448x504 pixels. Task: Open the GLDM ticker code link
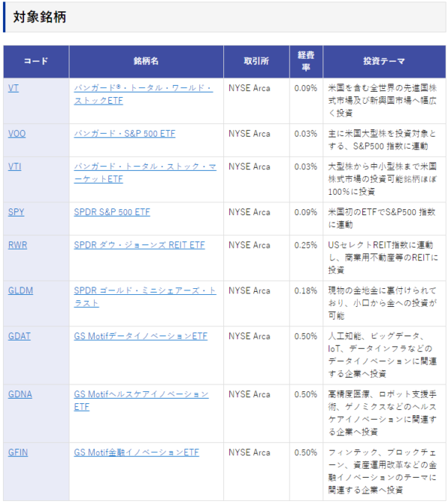[21, 291]
